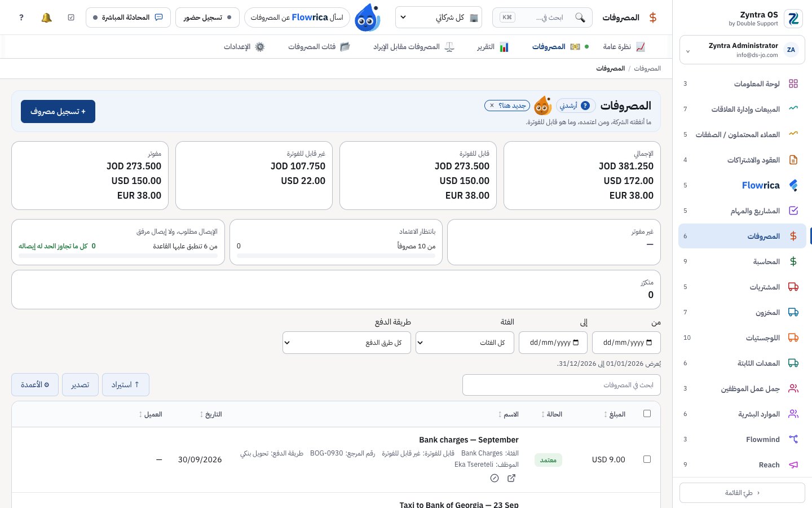Open external link icon for Bank charges row

pyautogui.click(x=511, y=478)
